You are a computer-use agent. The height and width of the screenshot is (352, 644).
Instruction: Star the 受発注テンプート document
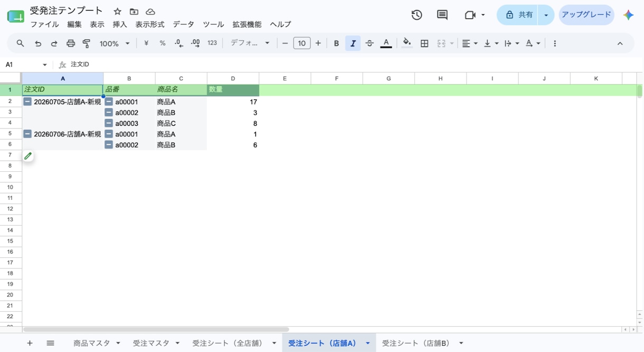pos(117,11)
